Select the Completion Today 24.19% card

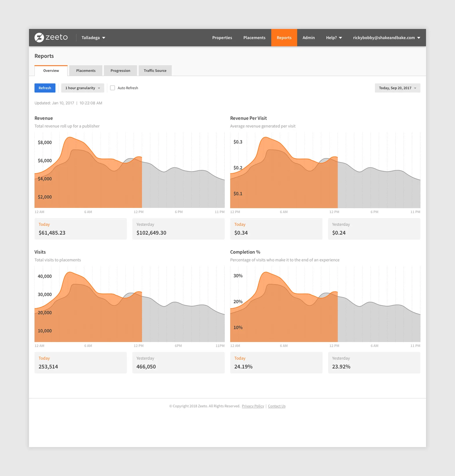276,363
